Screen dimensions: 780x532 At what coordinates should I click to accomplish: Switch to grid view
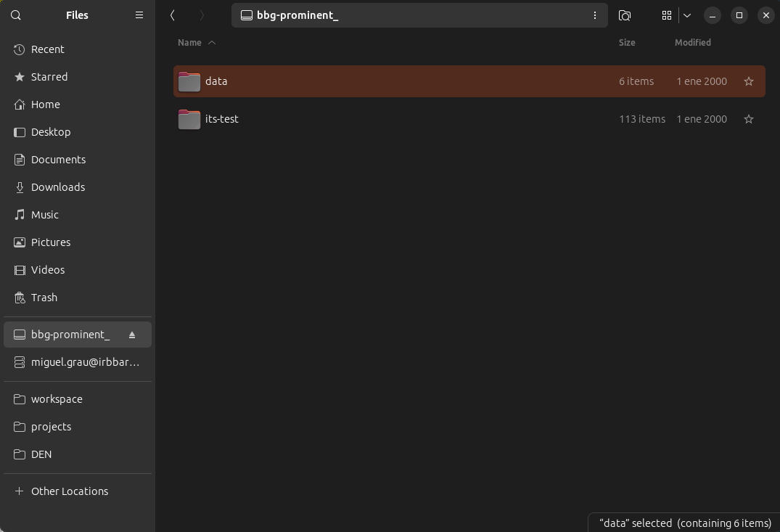tap(666, 15)
